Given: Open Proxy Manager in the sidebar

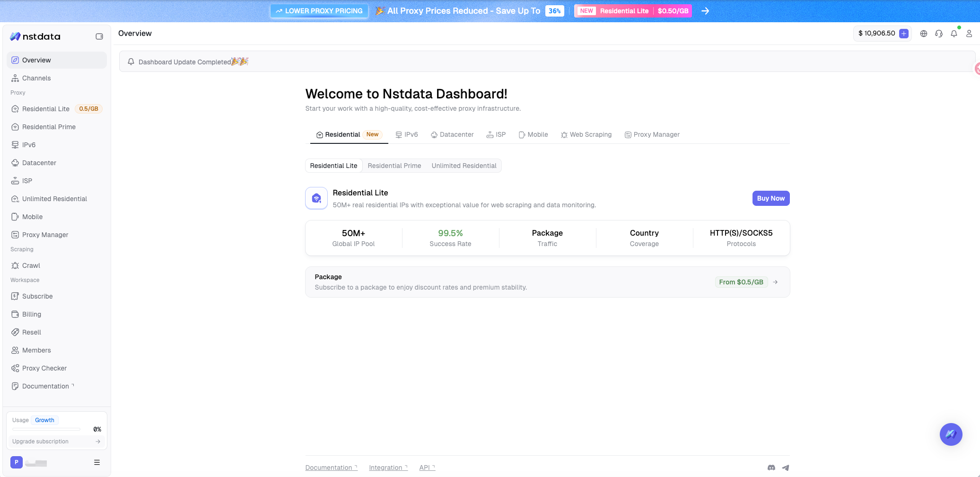Looking at the screenshot, I should pos(57,235).
